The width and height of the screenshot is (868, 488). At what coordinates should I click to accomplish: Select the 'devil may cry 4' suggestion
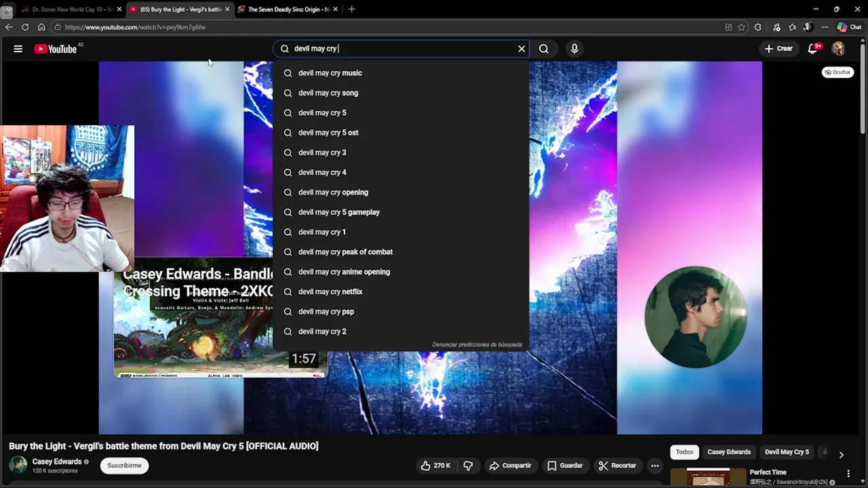401,172
